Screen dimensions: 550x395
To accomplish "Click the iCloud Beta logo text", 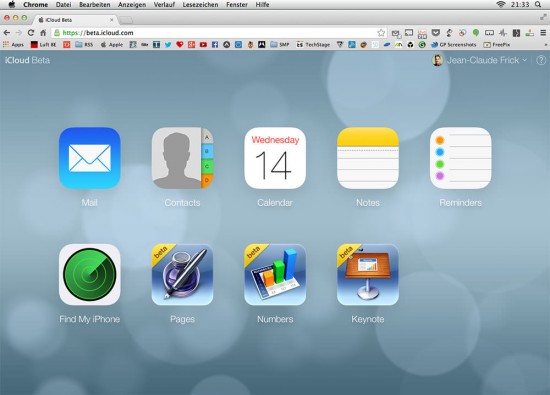I will click(27, 60).
